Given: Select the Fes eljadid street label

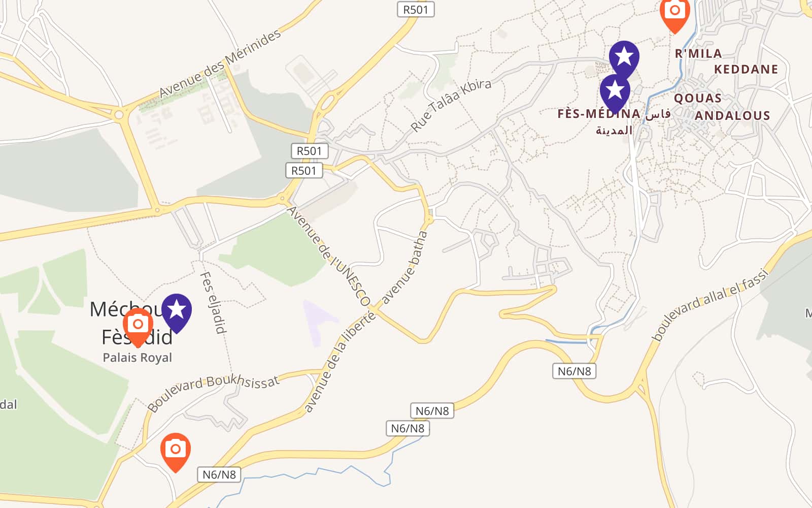Looking at the screenshot, I should 213,302.
